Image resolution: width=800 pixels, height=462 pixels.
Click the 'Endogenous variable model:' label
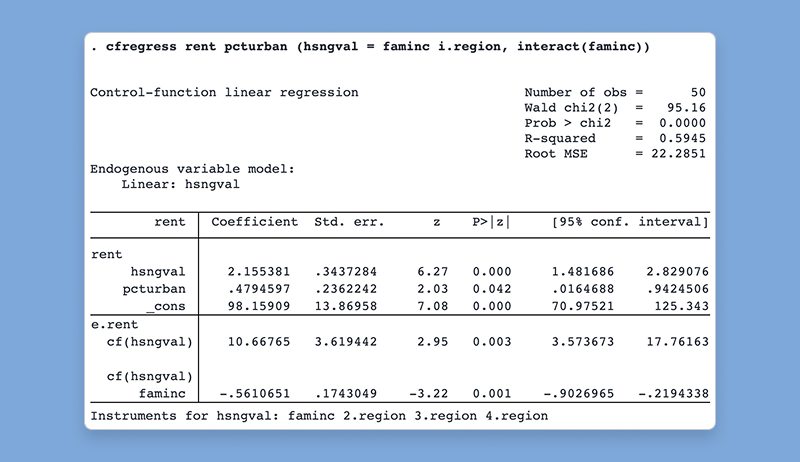[192, 169]
